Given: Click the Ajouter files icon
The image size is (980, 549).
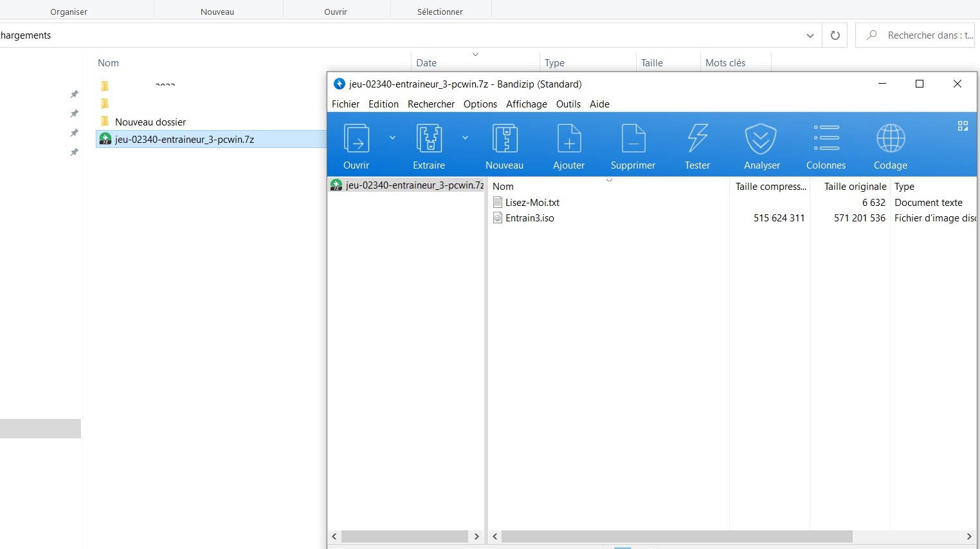Looking at the screenshot, I should (x=569, y=138).
